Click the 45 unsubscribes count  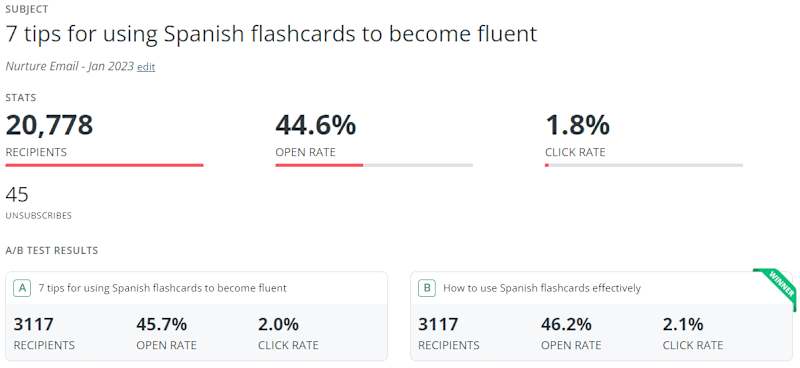[17, 195]
